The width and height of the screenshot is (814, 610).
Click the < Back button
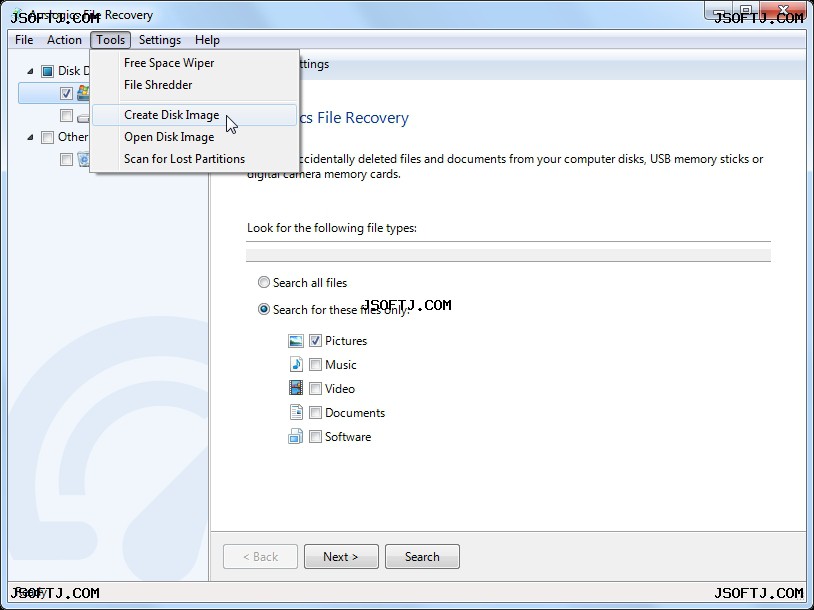point(260,557)
